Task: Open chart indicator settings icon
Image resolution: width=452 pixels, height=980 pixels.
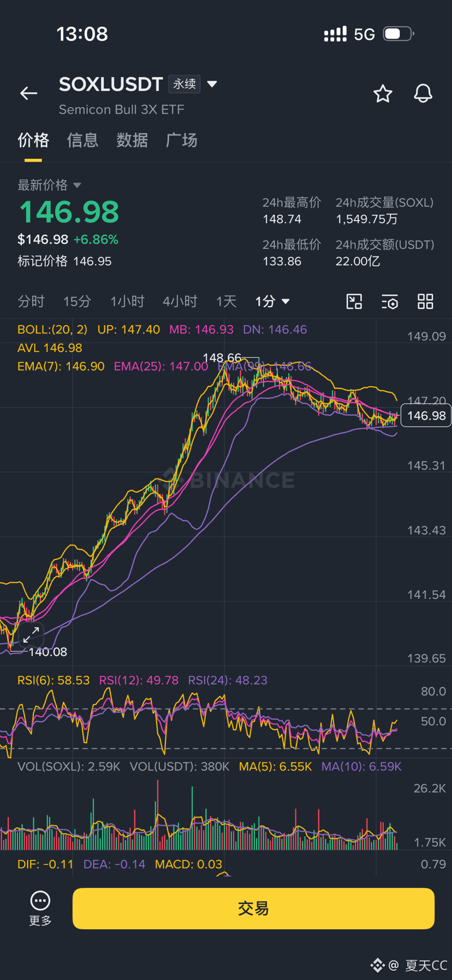Action: [390, 301]
